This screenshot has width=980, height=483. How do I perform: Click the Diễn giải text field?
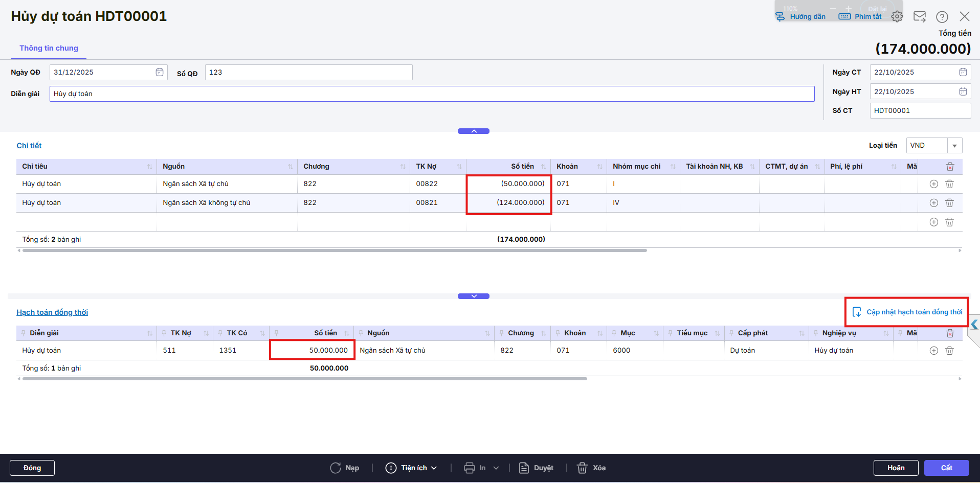[431, 94]
